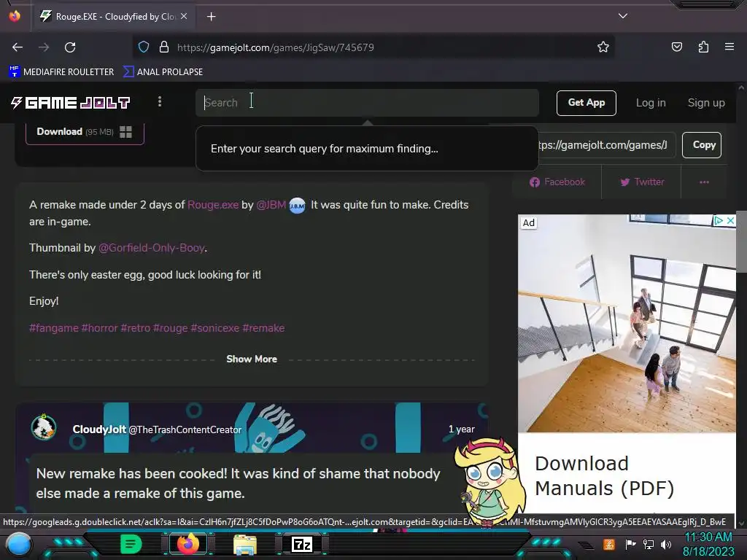Go to the Game Jolt home logo
This screenshot has height=560, width=747.
click(71, 102)
